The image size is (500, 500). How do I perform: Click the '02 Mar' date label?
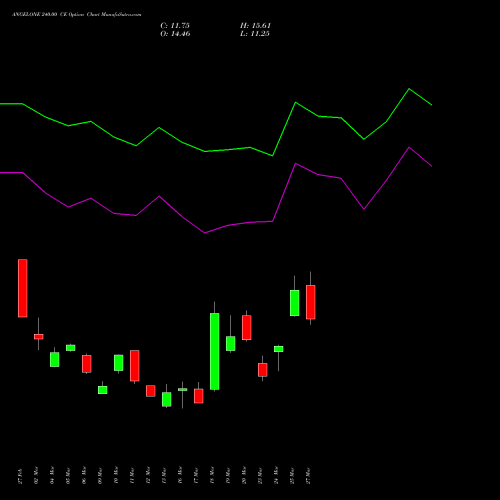click(x=36, y=475)
